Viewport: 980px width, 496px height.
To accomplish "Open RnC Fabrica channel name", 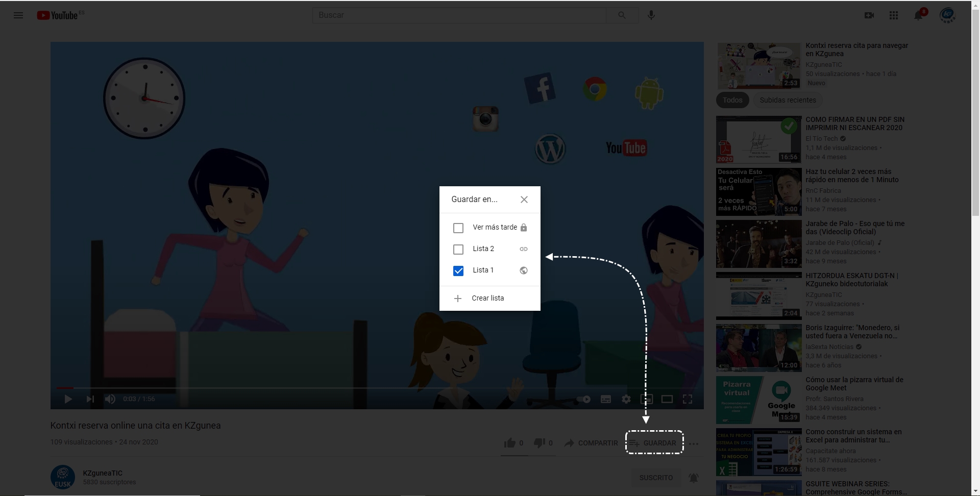I will tap(823, 190).
